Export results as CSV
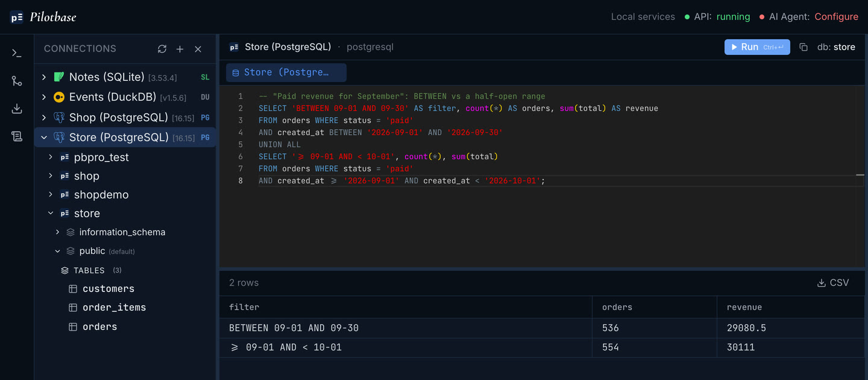The width and height of the screenshot is (868, 380). click(x=833, y=283)
